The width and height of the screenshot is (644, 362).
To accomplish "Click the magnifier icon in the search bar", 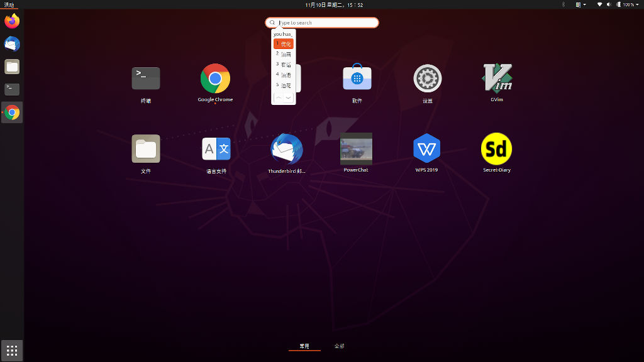I will tap(272, 23).
